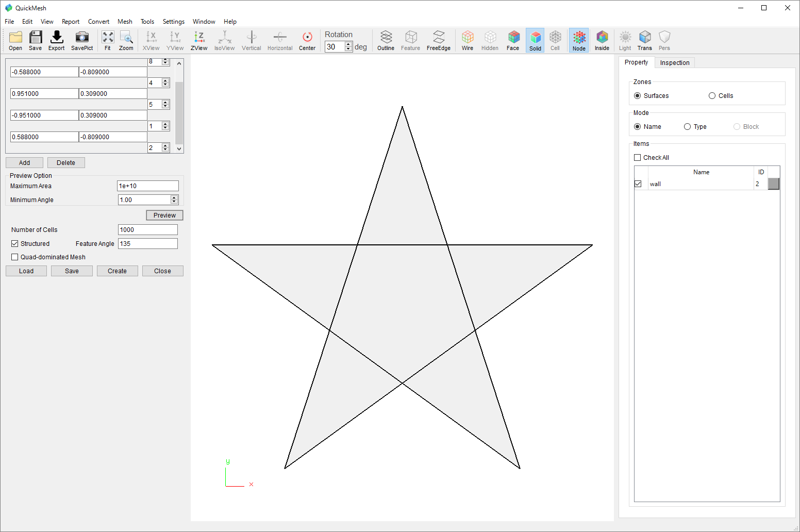The image size is (800, 532).
Task: Open the Convert menu
Action: click(x=98, y=22)
